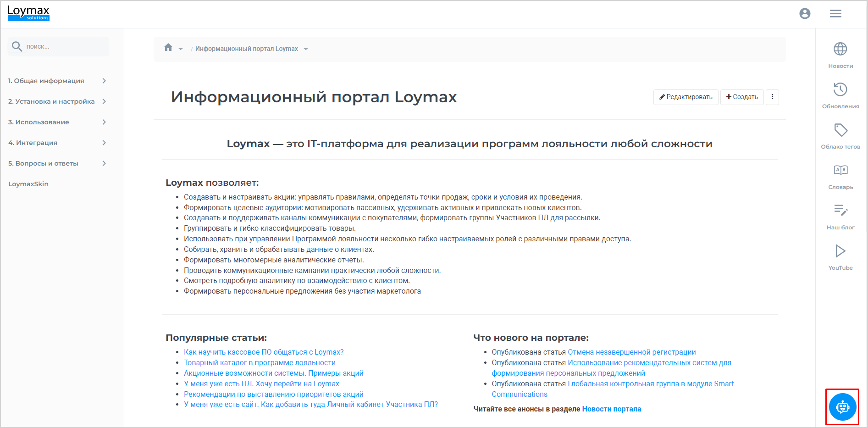Click bullet Группировать и гибко классифицировать товары
The image size is (868, 428).
point(270,228)
